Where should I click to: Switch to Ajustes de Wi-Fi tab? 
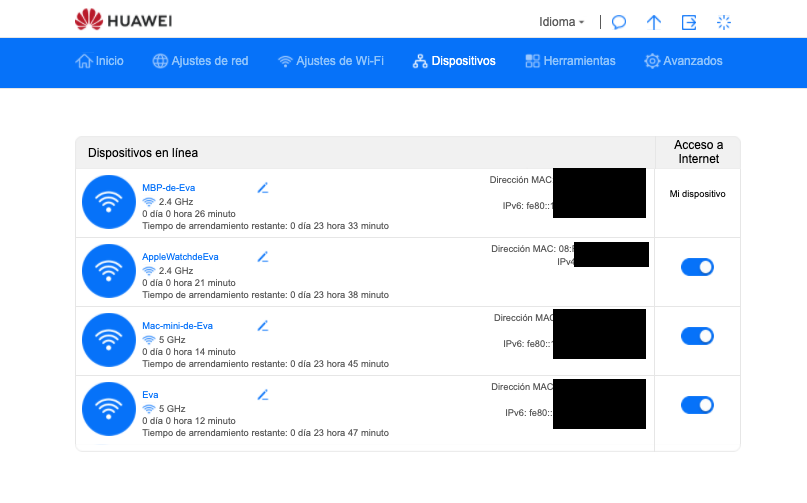330,61
